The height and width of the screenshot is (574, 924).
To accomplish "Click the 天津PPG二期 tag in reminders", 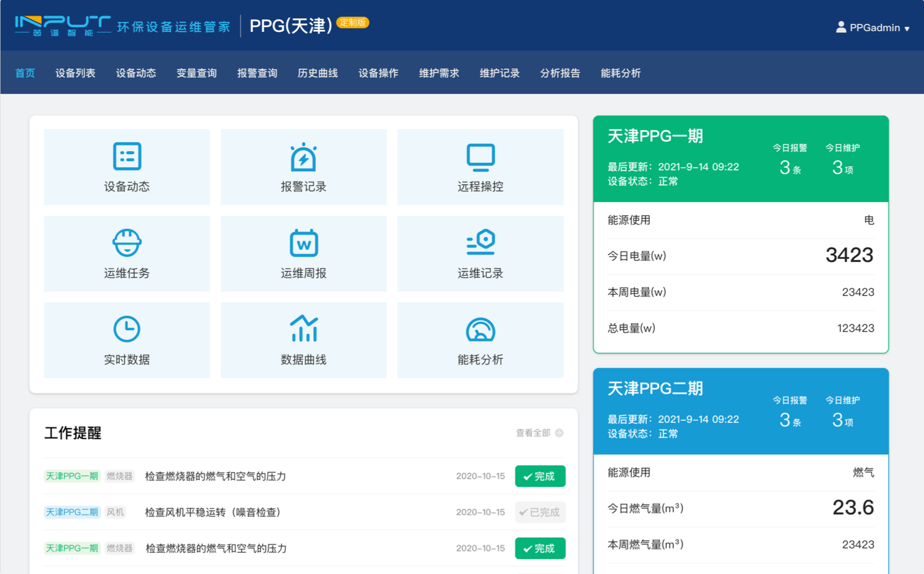I will 72,512.
